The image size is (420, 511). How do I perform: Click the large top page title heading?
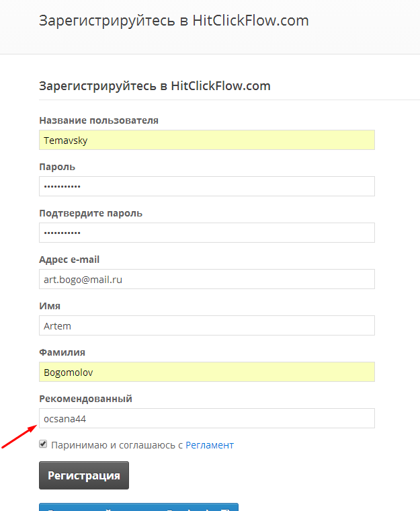pyautogui.click(x=174, y=21)
